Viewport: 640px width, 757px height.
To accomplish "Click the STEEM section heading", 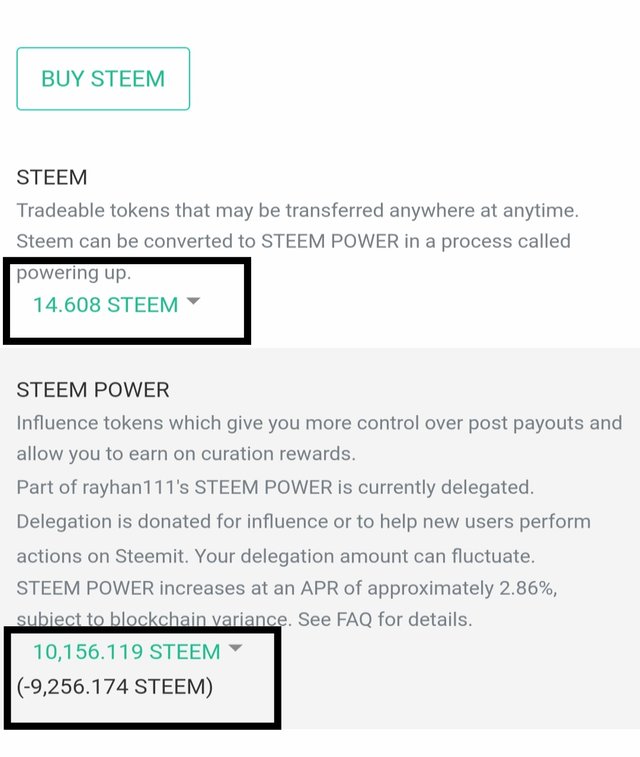I will [52, 177].
